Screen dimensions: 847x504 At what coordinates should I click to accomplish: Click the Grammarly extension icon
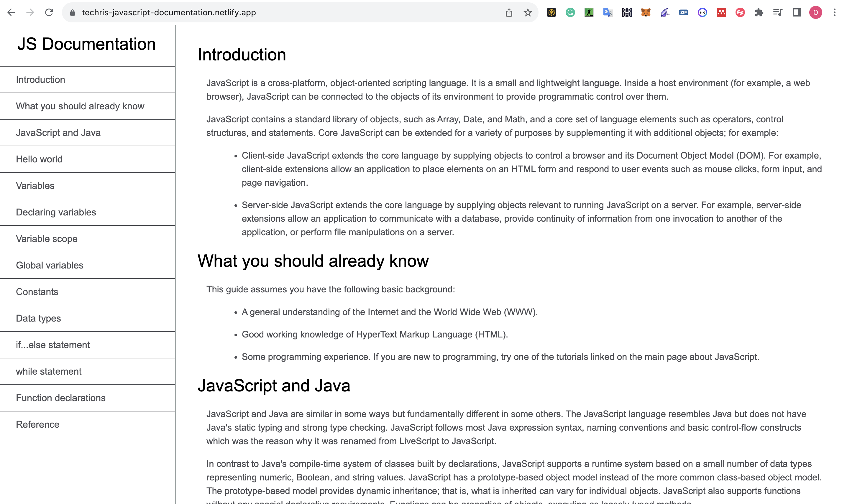pos(570,13)
